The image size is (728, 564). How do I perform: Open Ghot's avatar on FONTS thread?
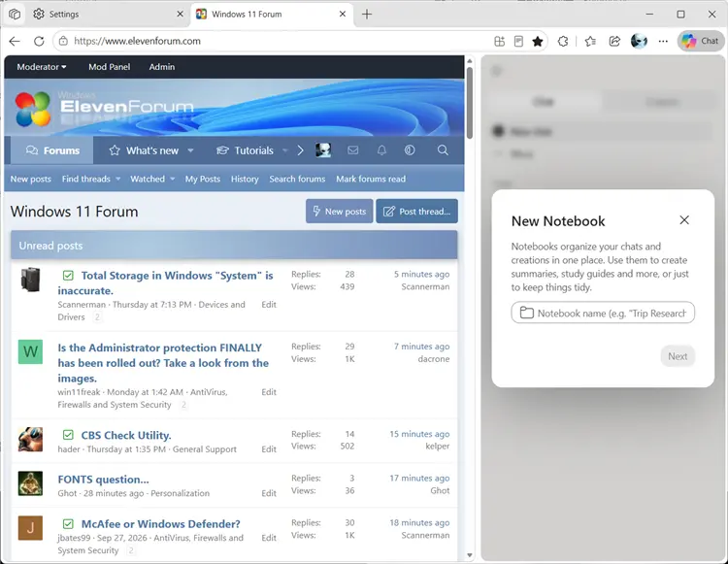(x=30, y=483)
